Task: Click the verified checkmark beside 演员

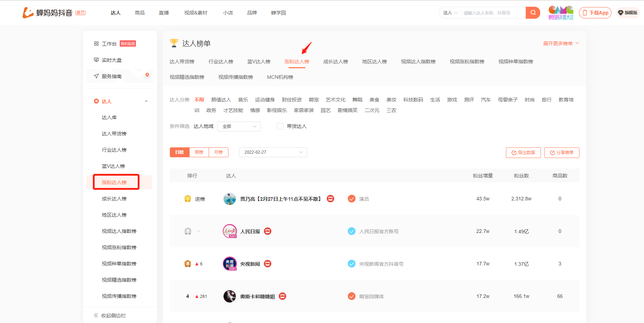Action: pyautogui.click(x=352, y=199)
